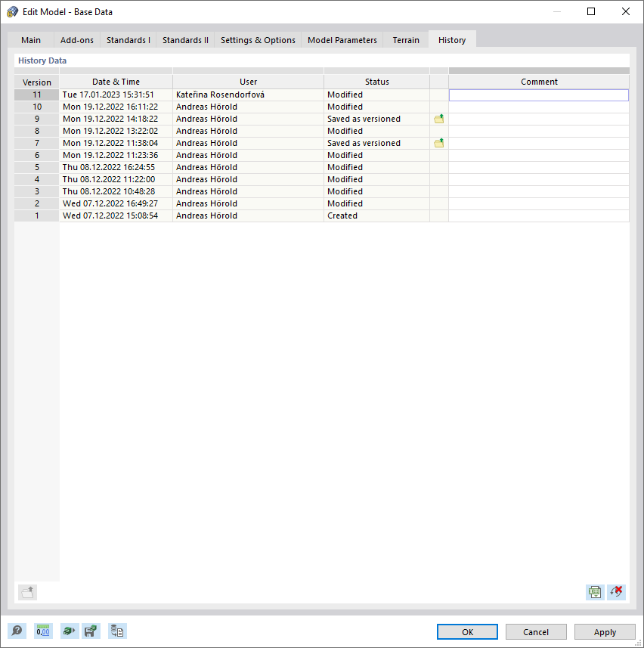Screen dimensions: 644x648
Task: Click the green arrow load default icon
Action: point(69,631)
